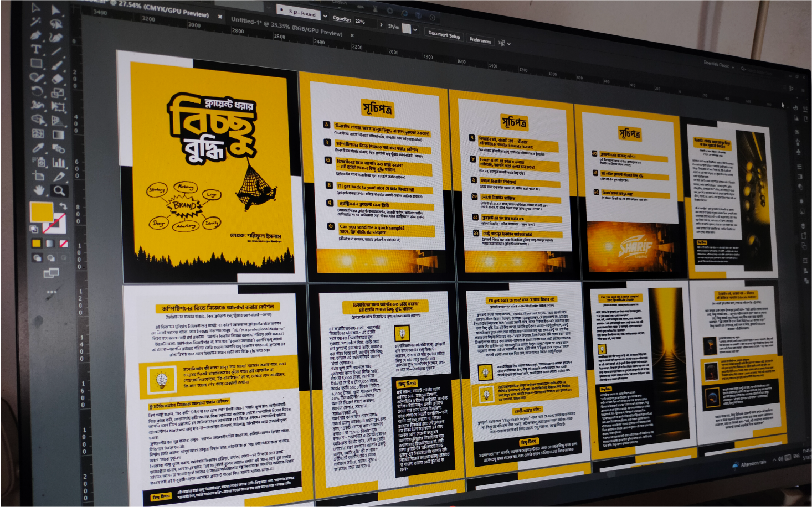Reset to default fill and stroke
The height and width of the screenshot is (507, 812).
34,229
